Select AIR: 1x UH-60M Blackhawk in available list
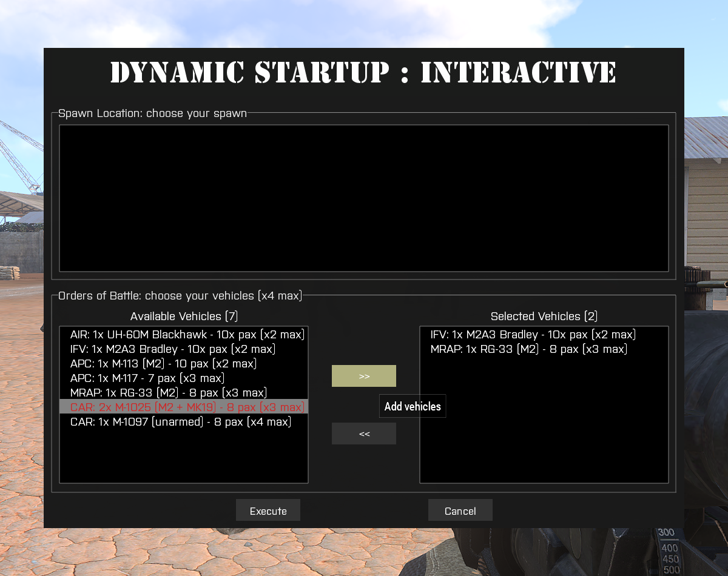 (x=184, y=335)
